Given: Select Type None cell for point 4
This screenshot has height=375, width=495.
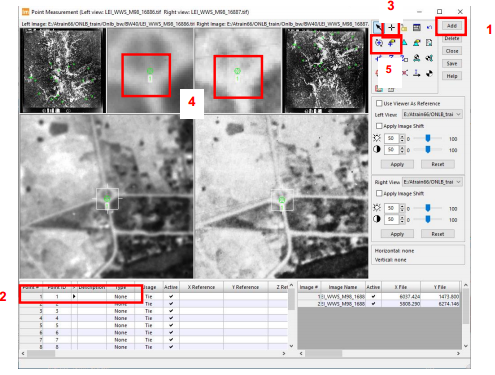Looking at the screenshot, I should (121, 318).
